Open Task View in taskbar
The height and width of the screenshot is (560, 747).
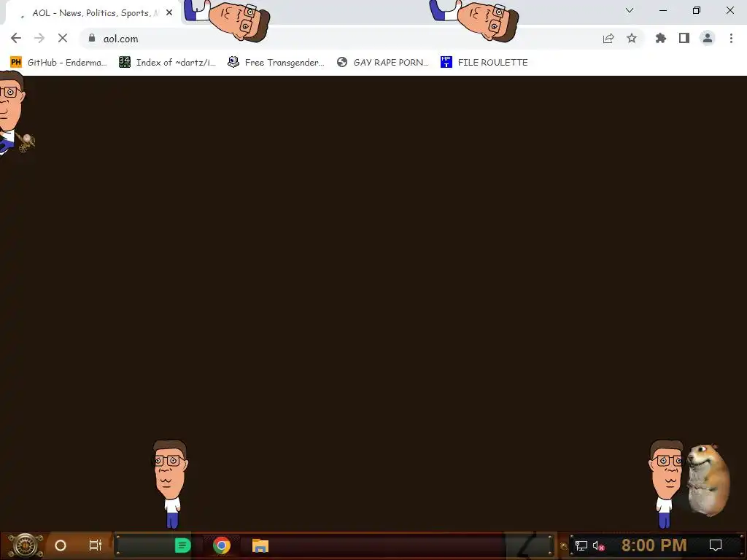[96, 545]
